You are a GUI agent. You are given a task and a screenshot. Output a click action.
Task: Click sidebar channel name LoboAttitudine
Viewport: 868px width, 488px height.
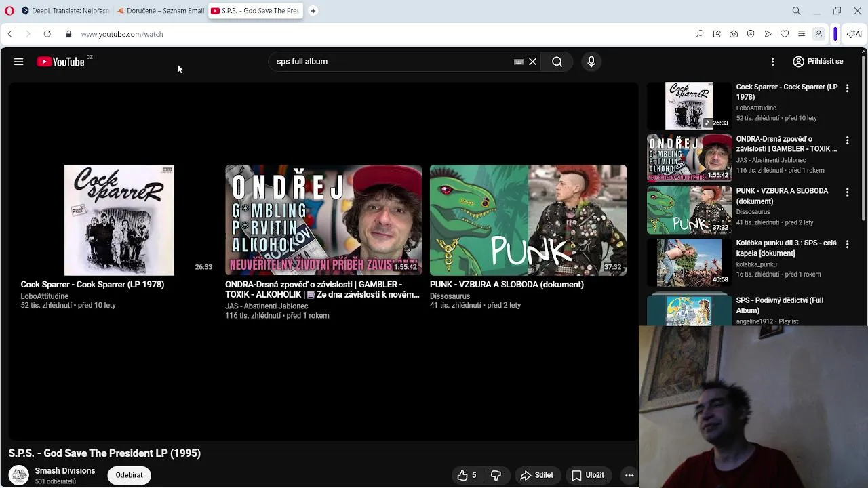click(756, 108)
